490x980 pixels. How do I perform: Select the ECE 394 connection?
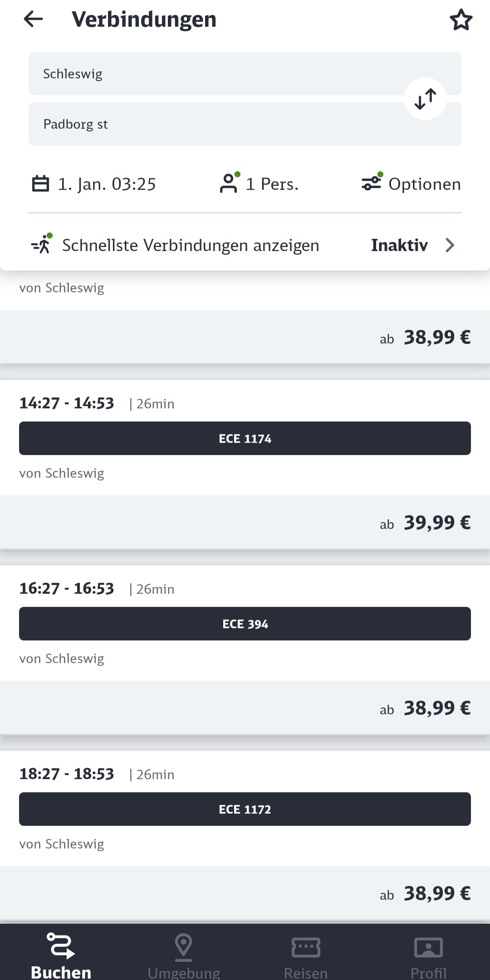pos(245,624)
